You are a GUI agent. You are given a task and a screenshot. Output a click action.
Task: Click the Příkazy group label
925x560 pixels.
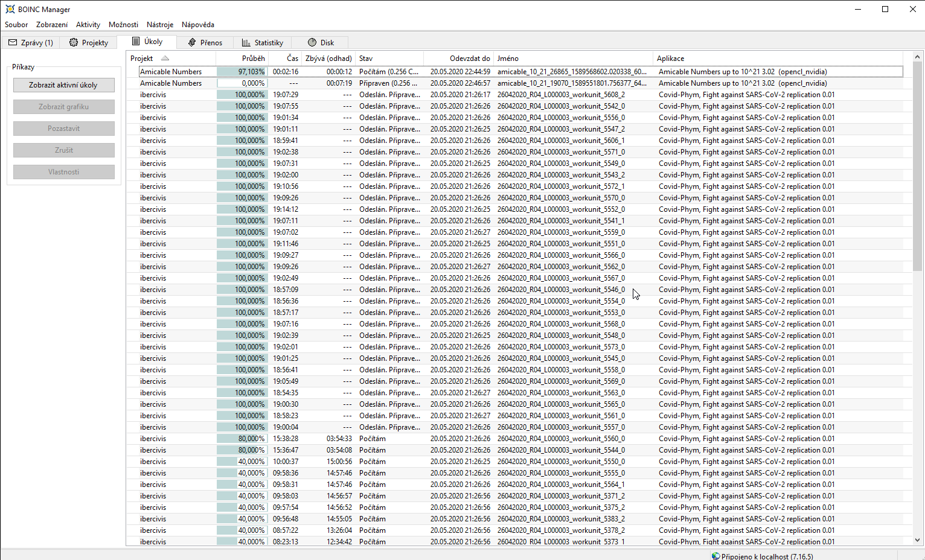click(23, 67)
